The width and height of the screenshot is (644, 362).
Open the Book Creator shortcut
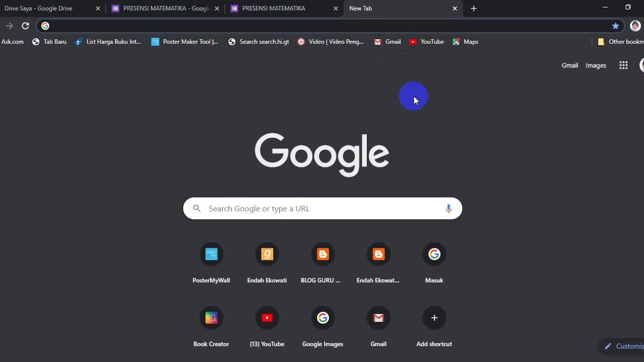tap(211, 327)
